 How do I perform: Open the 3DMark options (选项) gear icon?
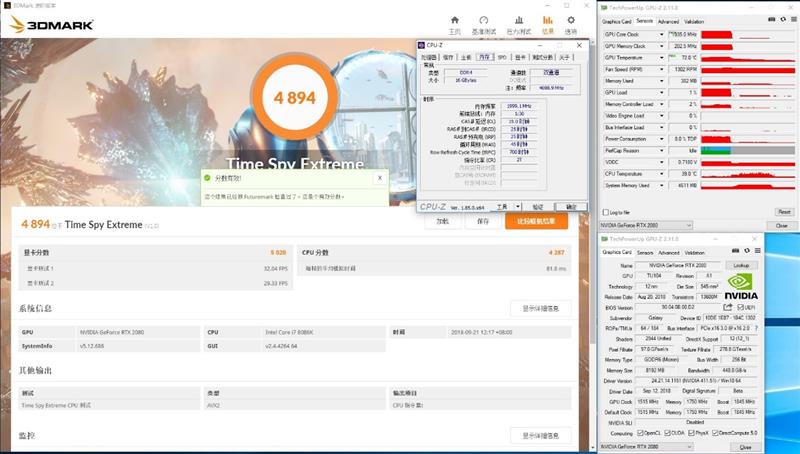tap(571, 20)
